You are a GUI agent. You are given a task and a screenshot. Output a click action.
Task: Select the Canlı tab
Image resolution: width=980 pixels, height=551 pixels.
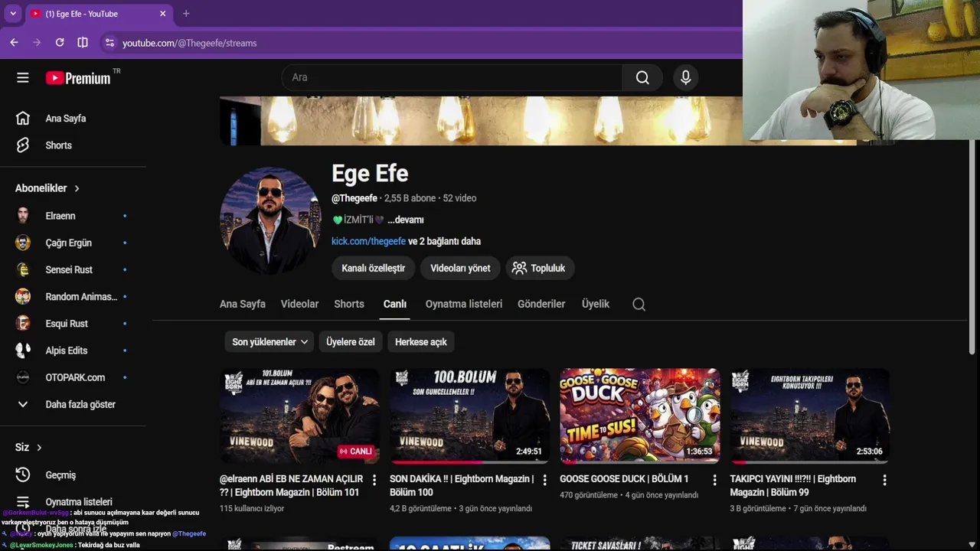click(395, 304)
